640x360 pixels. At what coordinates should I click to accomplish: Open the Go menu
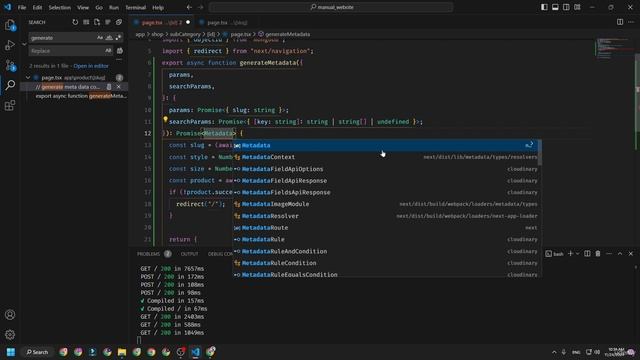coord(99,7)
